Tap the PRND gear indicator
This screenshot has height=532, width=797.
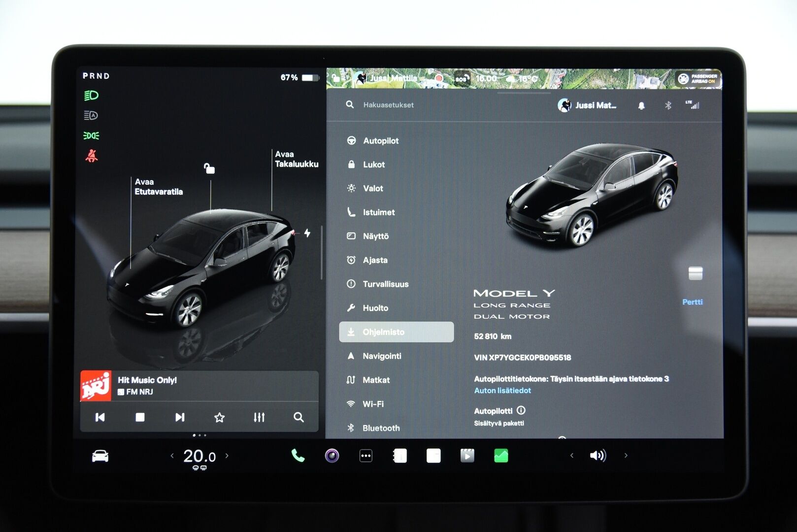point(96,76)
